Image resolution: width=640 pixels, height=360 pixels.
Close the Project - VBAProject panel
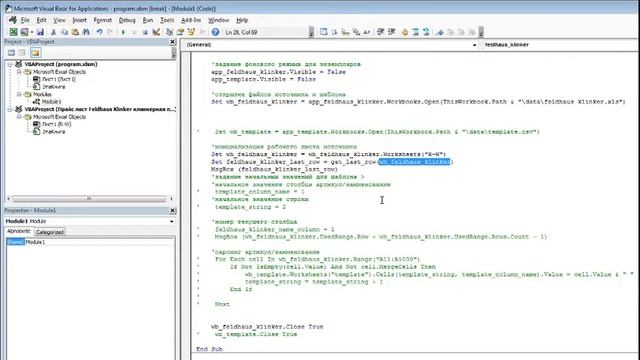tap(172, 42)
